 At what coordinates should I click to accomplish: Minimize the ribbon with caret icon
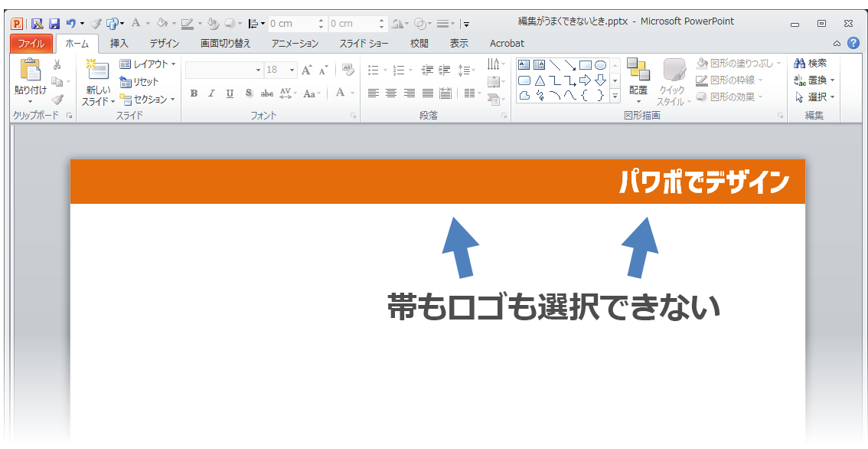pyautogui.click(x=837, y=43)
